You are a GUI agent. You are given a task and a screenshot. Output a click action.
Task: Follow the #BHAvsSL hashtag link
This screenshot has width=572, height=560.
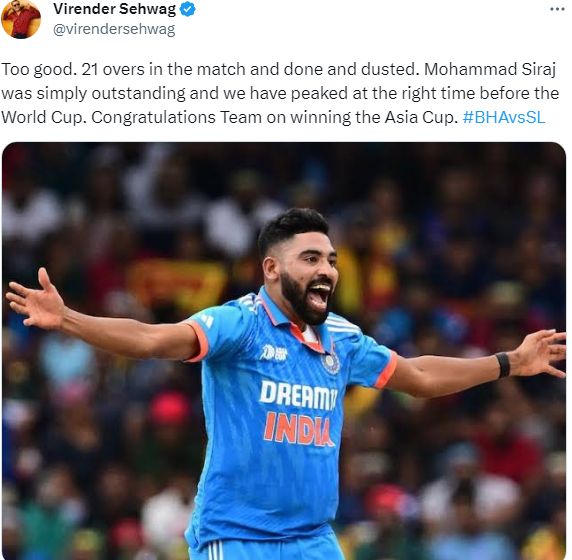504,117
